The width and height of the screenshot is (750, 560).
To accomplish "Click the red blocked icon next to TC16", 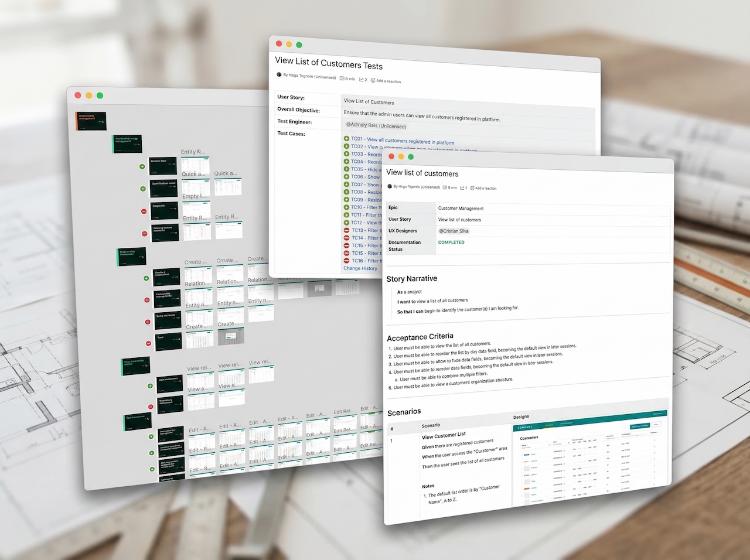I will tap(347, 261).
